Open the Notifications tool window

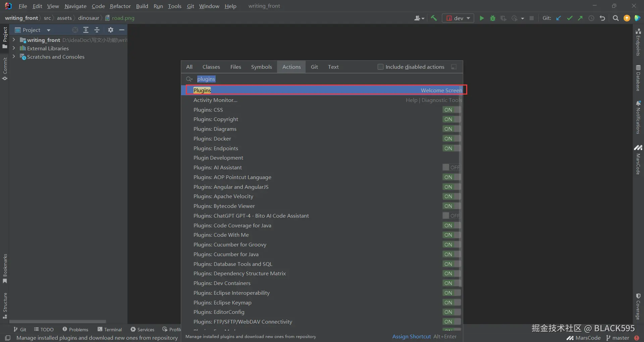point(638,117)
